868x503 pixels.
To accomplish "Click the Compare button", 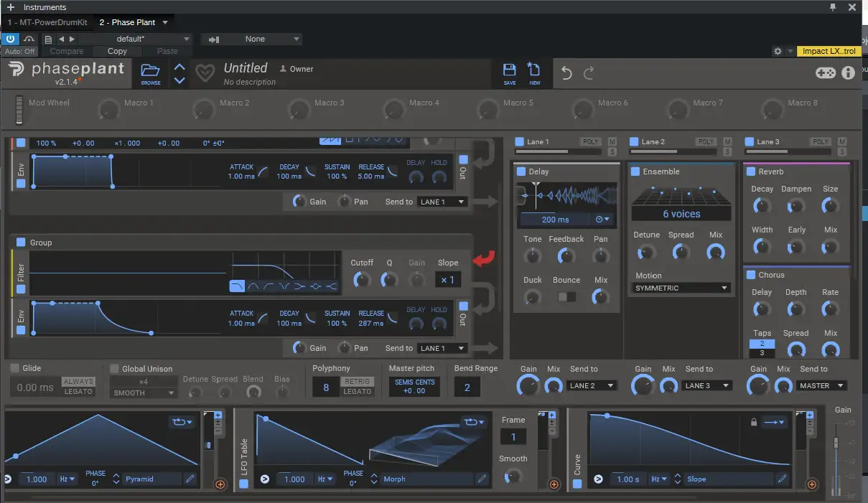I will click(67, 51).
